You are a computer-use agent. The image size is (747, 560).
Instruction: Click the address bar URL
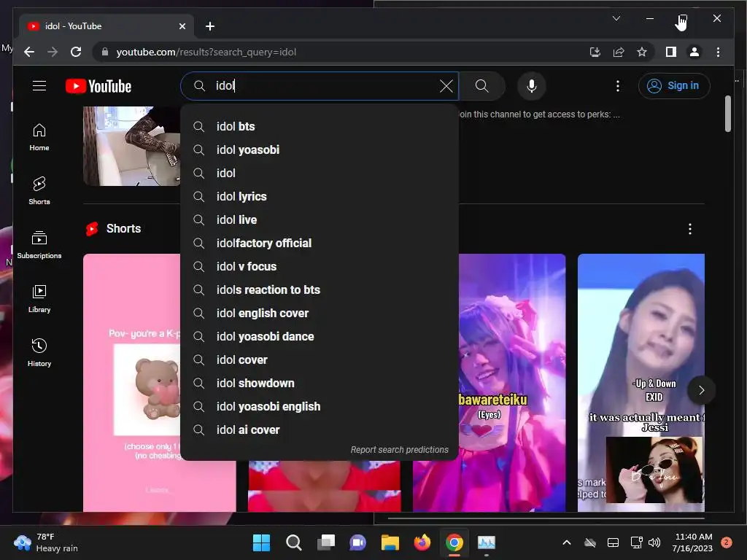[206, 52]
